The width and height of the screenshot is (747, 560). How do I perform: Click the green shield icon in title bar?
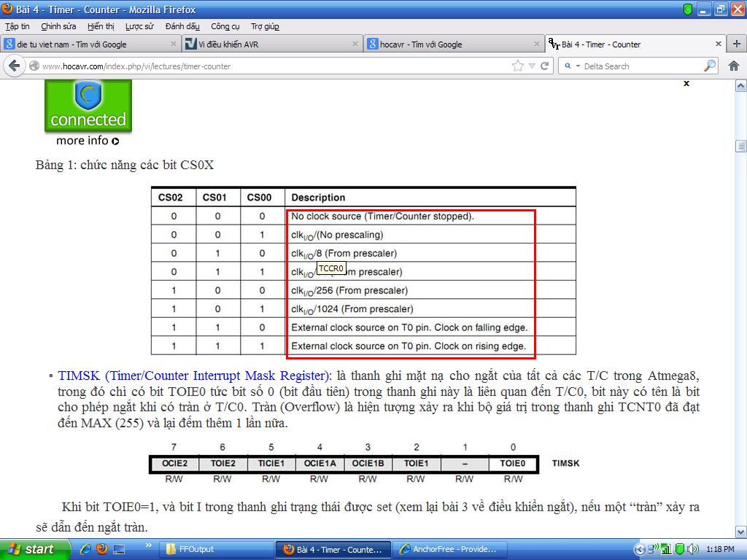pos(687,9)
